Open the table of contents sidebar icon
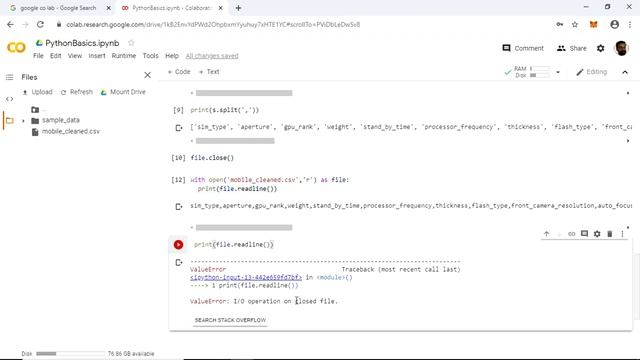Image resolution: width=640 pixels, height=360 pixels. coord(9,77)
